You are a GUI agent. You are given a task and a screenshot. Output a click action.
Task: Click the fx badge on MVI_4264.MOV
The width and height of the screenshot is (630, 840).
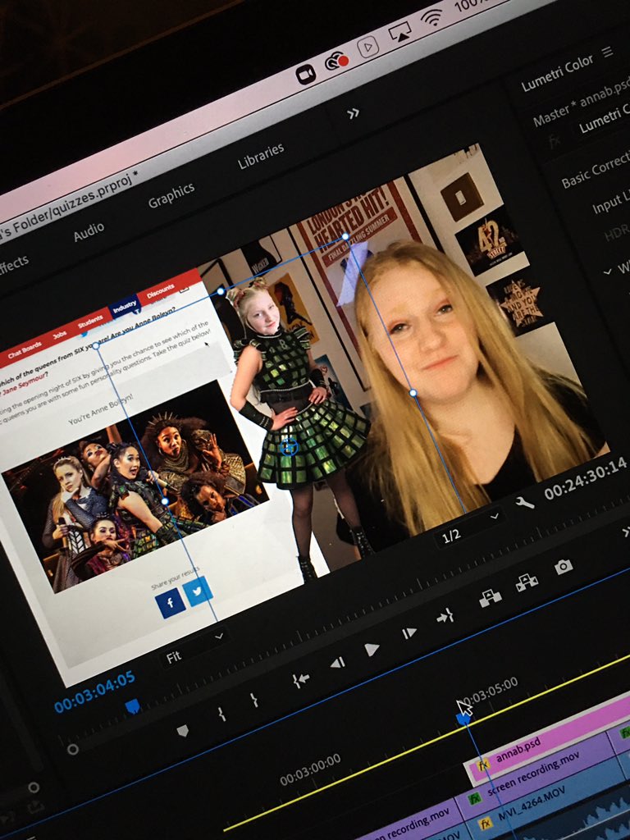pyautogui.click(x=485, y=824)
